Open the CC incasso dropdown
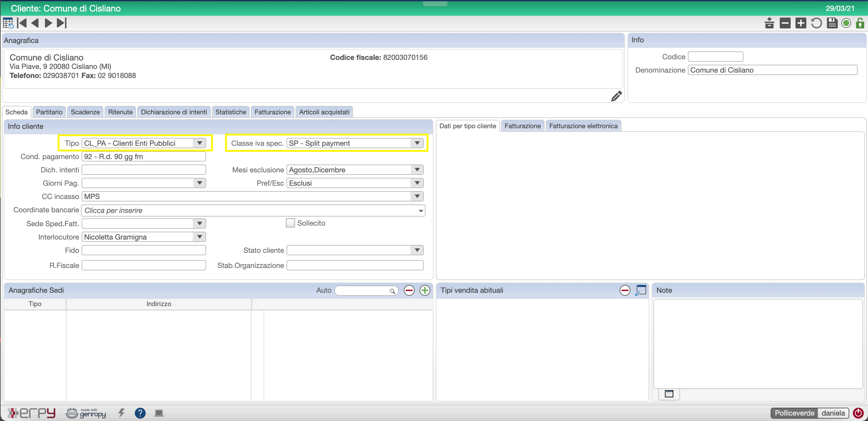 click(417, 197)
